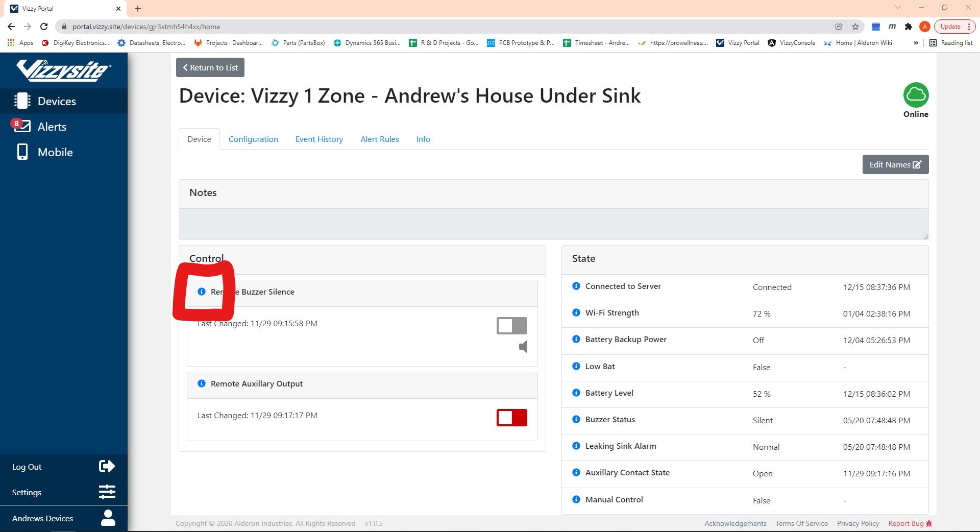Bookmark this page with the star icon

pos(855,27)
